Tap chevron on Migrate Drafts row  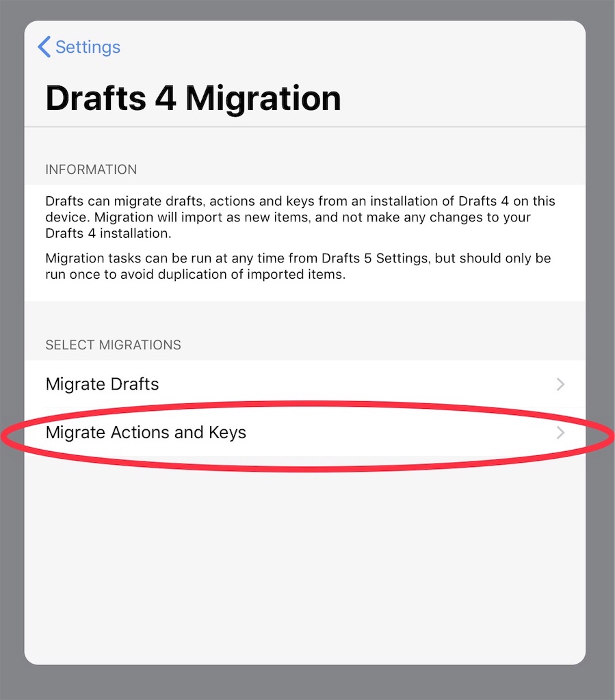coord(560,384)
